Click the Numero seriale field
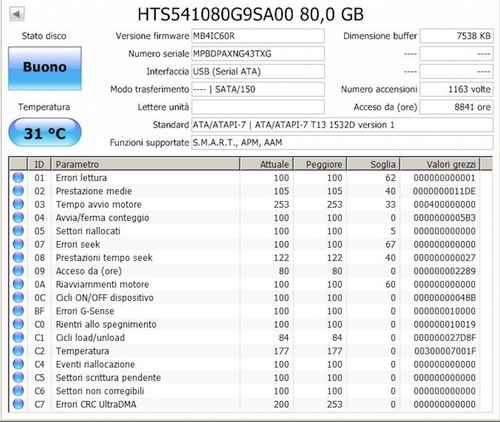 258,54
